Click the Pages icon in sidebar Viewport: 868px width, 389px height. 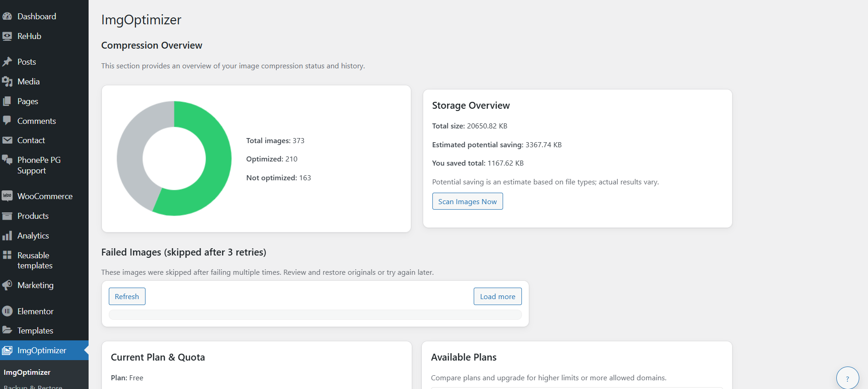tap(7, 101)
